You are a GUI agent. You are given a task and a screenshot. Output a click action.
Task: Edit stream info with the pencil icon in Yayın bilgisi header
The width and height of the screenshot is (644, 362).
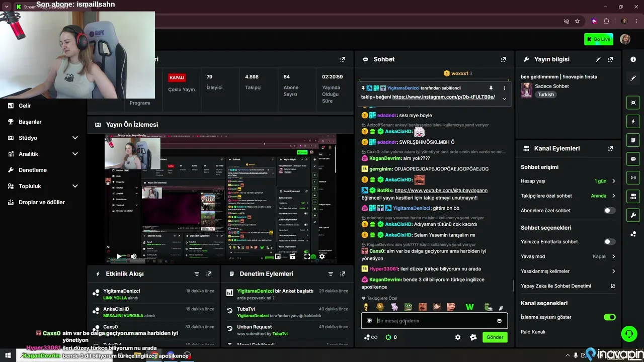coord(598,59)
